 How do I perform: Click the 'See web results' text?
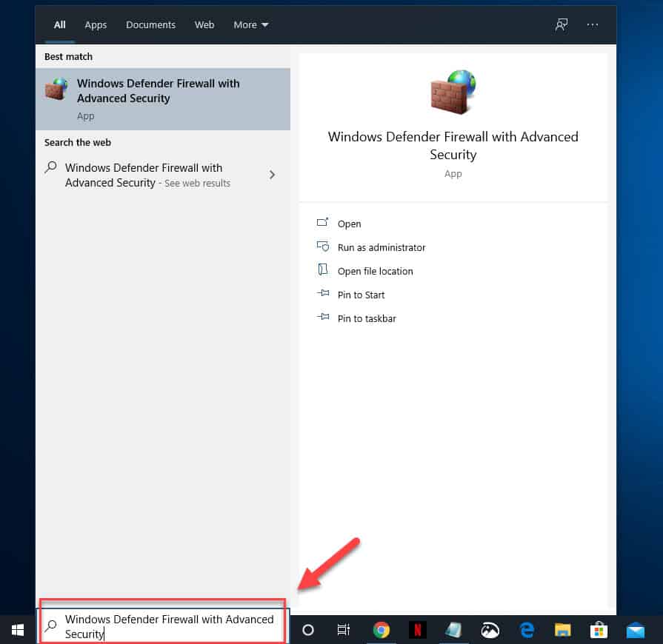[x=198, y=184]
